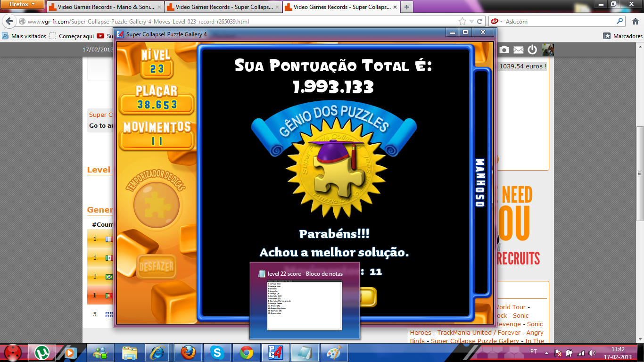Go to the Firefox home page icon
Screen dimensions: 644x362
[635, 21]
